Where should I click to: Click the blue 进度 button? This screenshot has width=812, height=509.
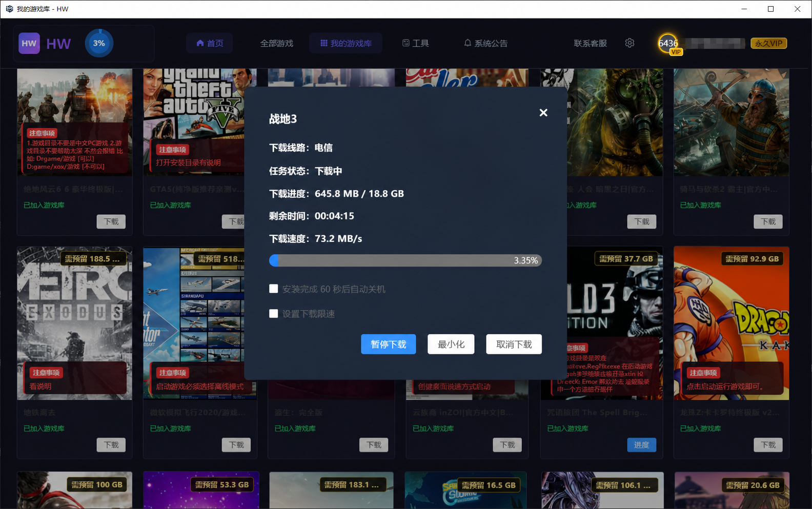(x=641, y=445)
